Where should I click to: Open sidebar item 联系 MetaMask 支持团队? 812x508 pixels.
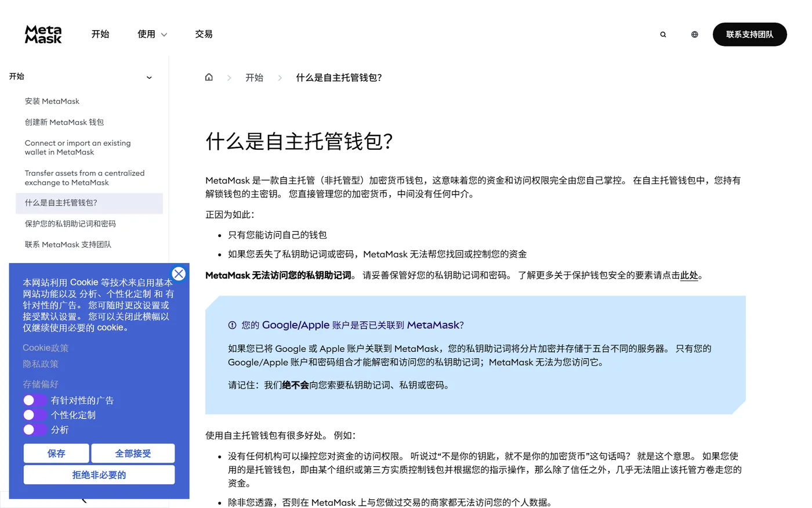[68, 244]
